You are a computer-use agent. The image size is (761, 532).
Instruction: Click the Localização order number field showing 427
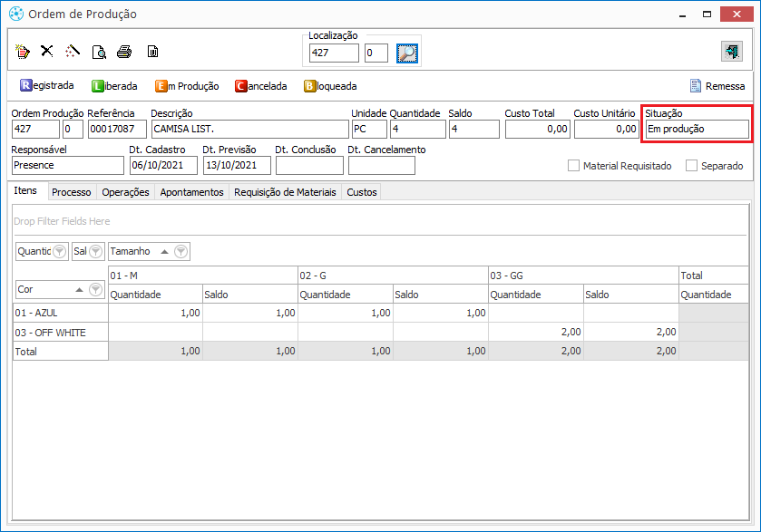click(334, 53)
